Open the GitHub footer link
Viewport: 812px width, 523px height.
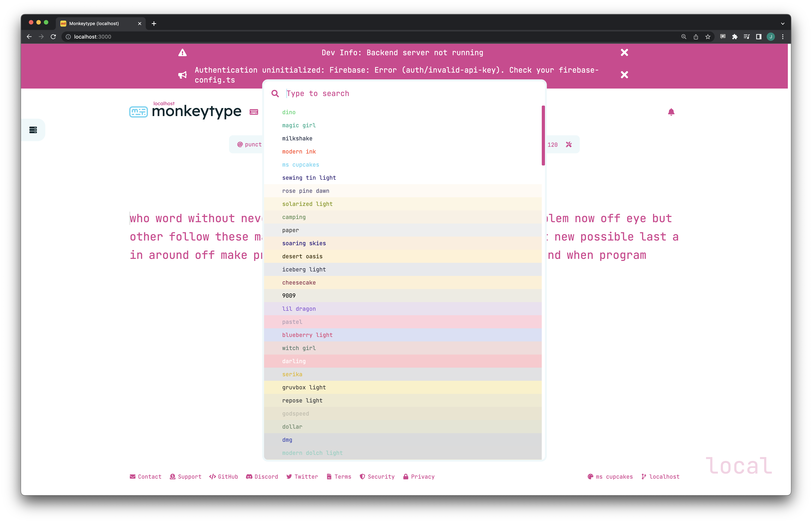224,477
